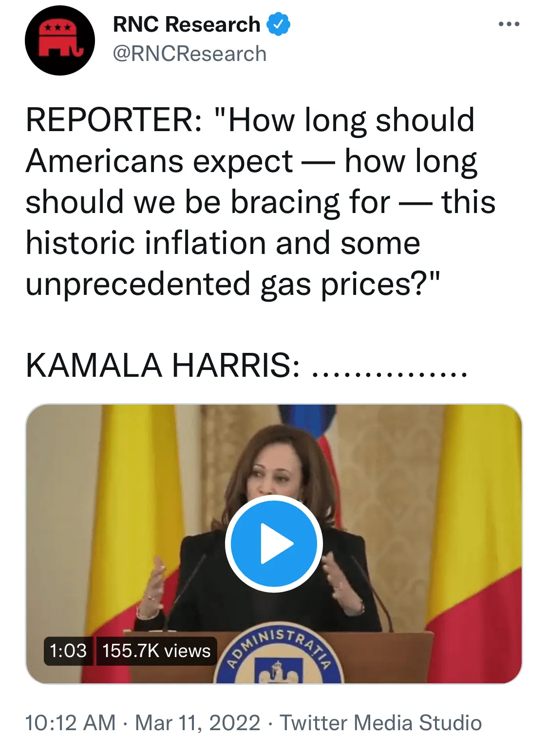The height and width of the screenshot is (756, 548).
Task: Open the RNC Research display name
Action: click(x=187, y=24)
